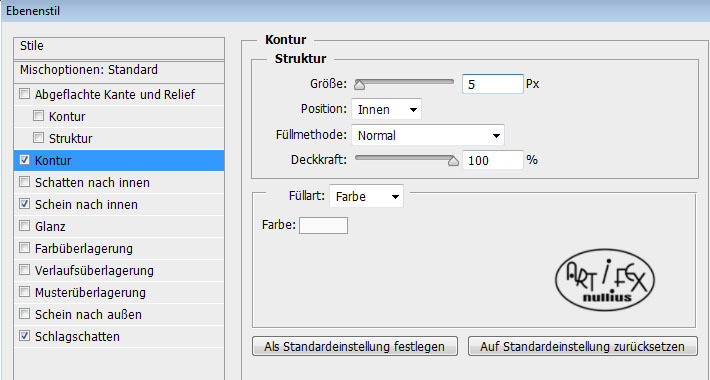Select the Verlaufsüberlagerung list entry
Image resolution: width=710 pixels, height=380 pixels.
pos(119,270)
